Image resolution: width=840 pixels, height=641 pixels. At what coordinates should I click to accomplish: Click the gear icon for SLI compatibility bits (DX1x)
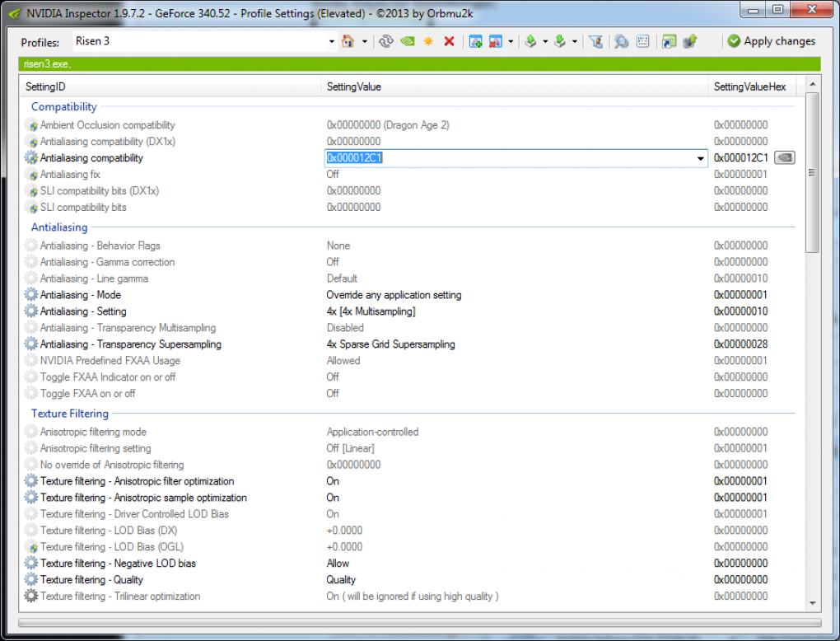click(31, 191)
